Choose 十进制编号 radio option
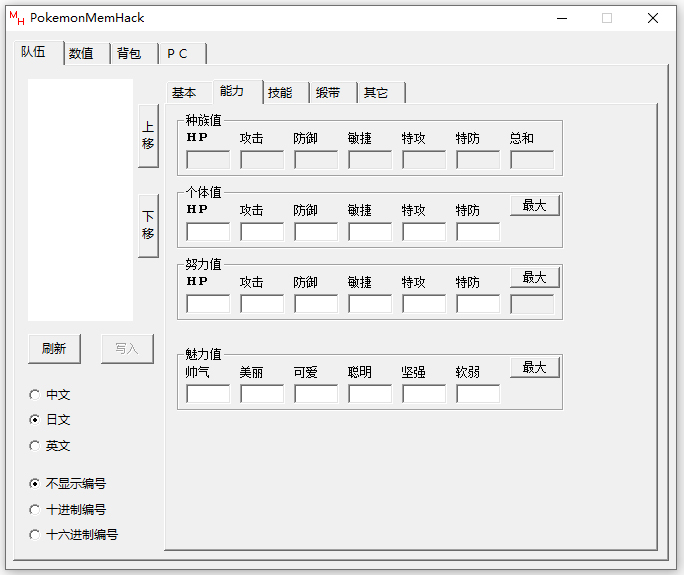Viewport: 684px width, 575px height. [x=67, y=510]
